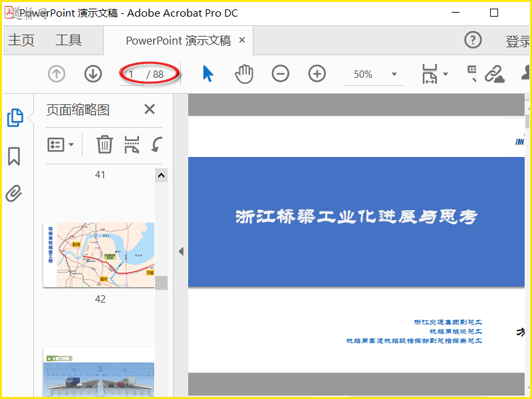Click the thumbnail panel scrollbar handle
This screenshot has height=399, width=532.
tap(161, 283)
